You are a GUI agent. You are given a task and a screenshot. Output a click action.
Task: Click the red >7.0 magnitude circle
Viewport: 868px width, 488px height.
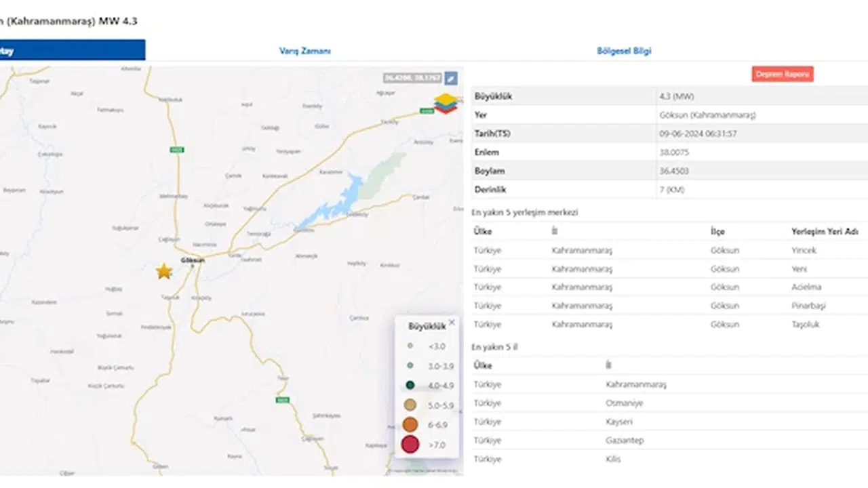(410, 445)
